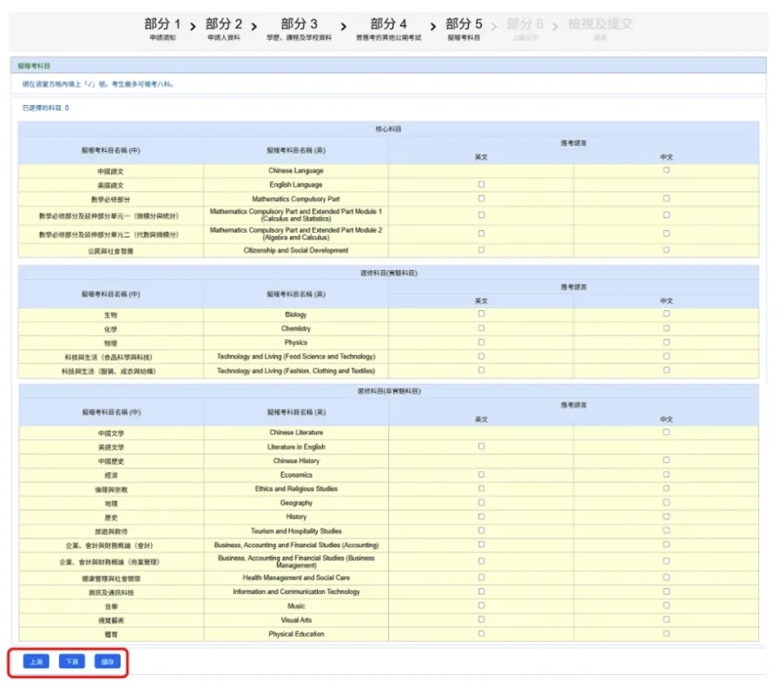Tick Physical Education 中文 checkbox

(x=666, y=633)
